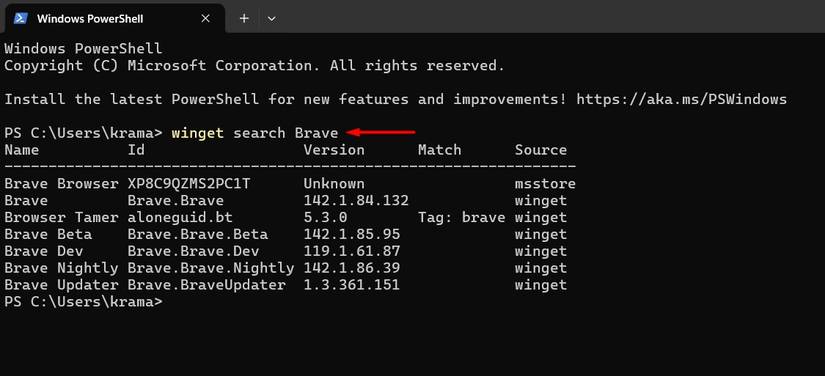The height and width of the screenshot is (376, 825).
Task: Click the Id 'Brave.Brave'
Action: tap(176, 200)
